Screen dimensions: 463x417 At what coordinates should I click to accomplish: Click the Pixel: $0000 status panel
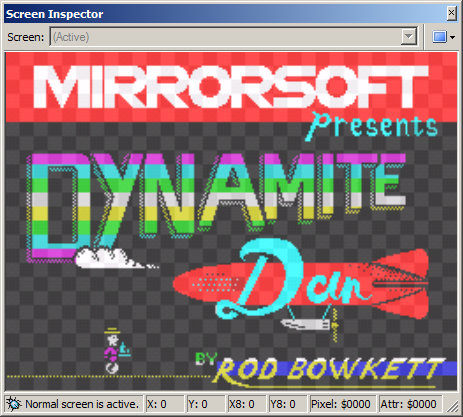pos(343,404)
